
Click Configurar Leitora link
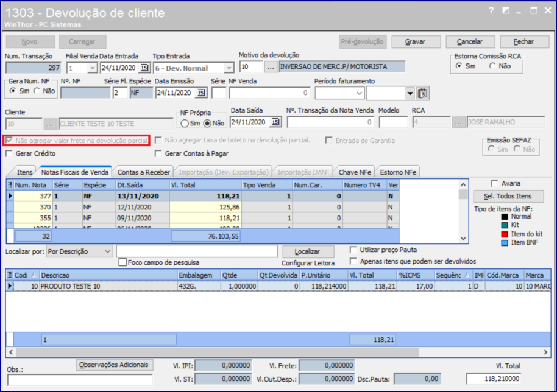click(x=308, y=263)
